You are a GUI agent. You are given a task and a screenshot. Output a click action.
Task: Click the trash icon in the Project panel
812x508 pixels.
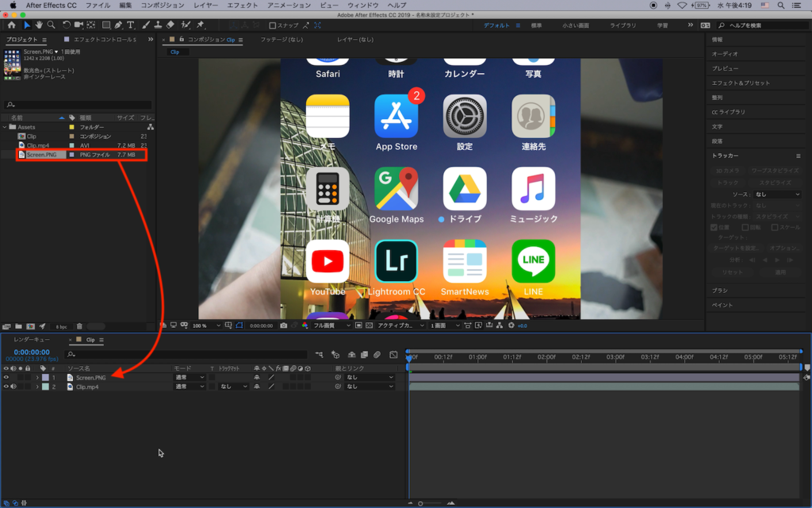79,326
